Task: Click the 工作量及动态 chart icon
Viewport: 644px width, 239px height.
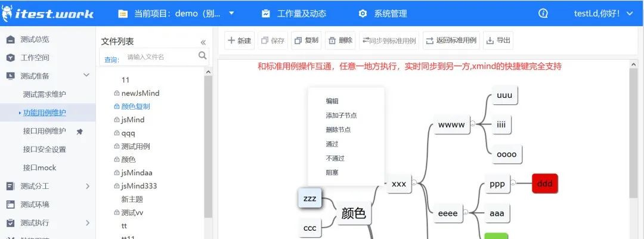Action: click(266, 14)
